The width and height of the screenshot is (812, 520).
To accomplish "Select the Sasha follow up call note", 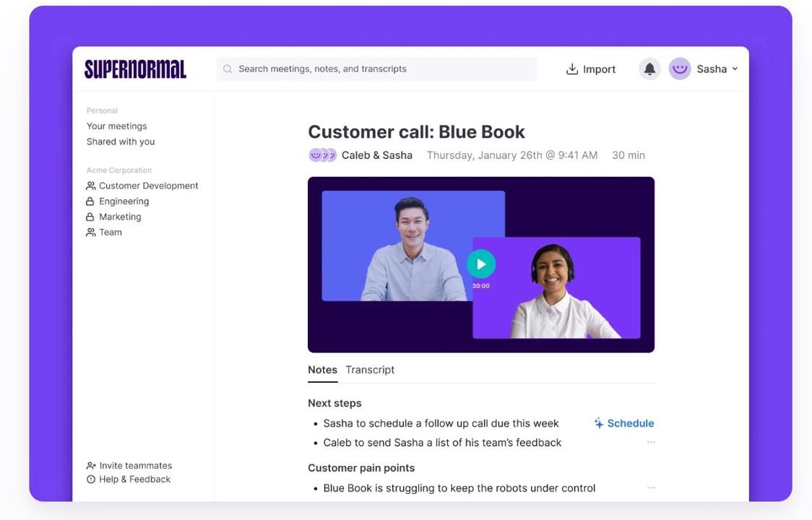I will click(x=441, y=423).
